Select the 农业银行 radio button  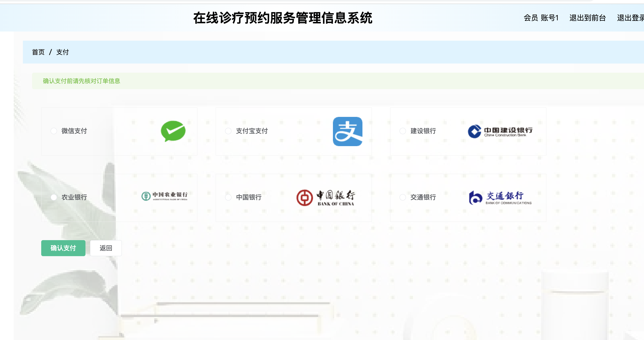[54, 197]
